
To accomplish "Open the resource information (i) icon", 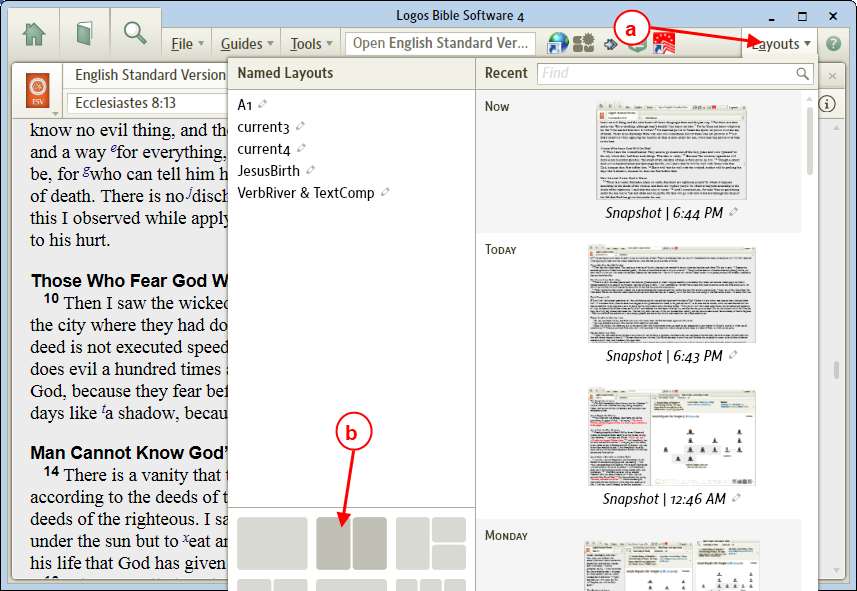I will (x=827, y=104).
